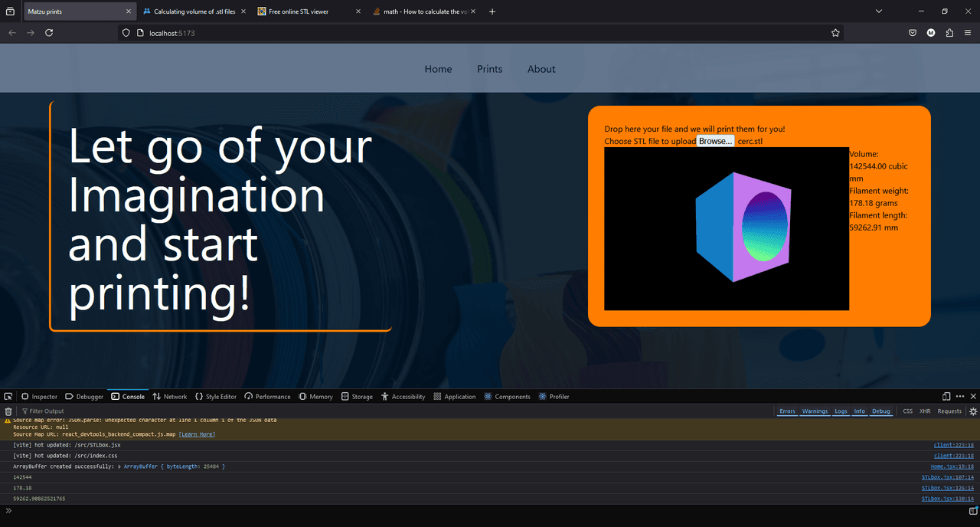Clear the console with the trash icon
Screen dimensions: 980x527
click(8, 411)
